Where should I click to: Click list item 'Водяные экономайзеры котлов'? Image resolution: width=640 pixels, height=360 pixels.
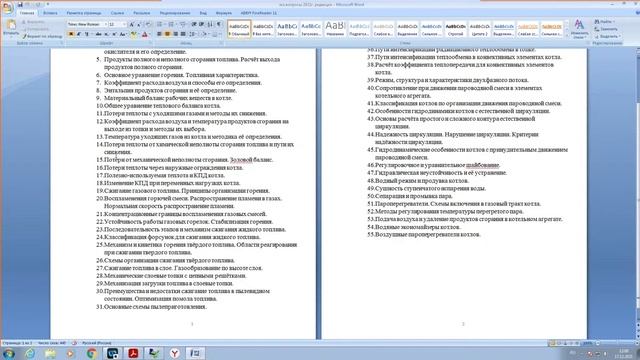pos(418,227)
